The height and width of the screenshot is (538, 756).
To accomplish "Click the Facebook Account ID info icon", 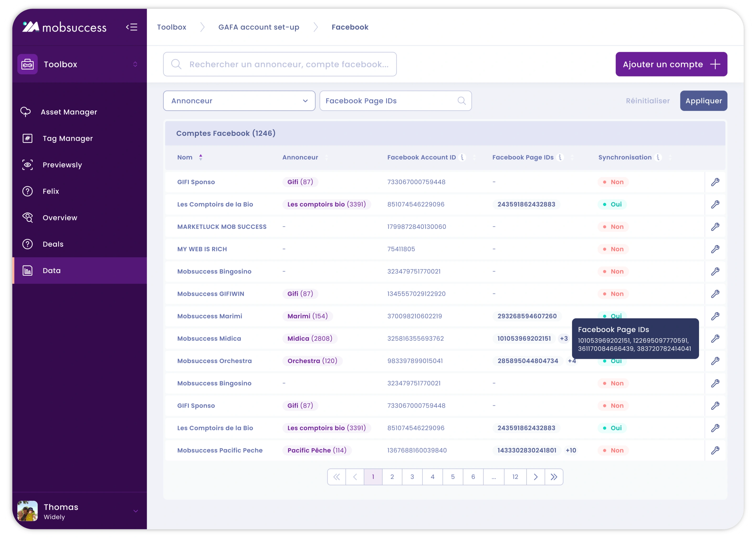I will click(x=463, y=157).
